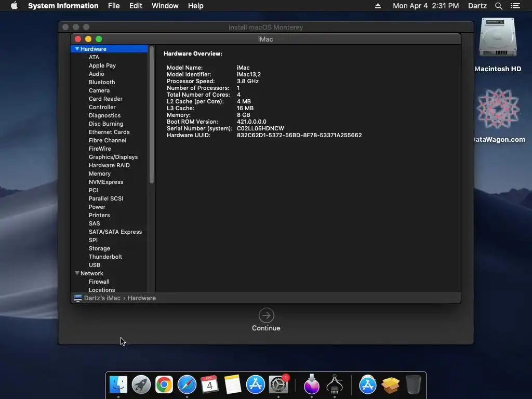This screenshot has width=532, height=399.
Task: Select Memory in the sidebar
Action: click(99, 174)
